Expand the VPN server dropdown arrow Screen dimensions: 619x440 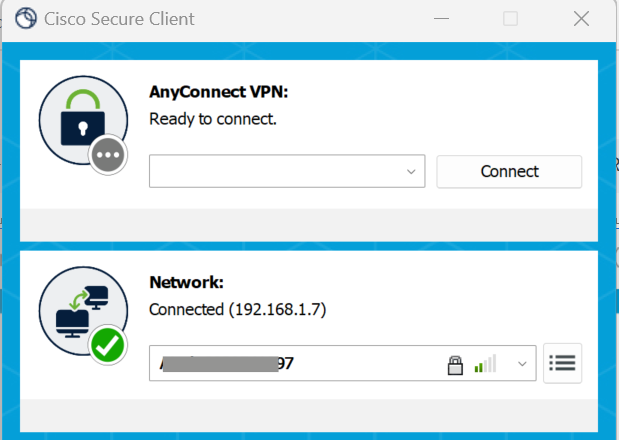tap(411, 171)
